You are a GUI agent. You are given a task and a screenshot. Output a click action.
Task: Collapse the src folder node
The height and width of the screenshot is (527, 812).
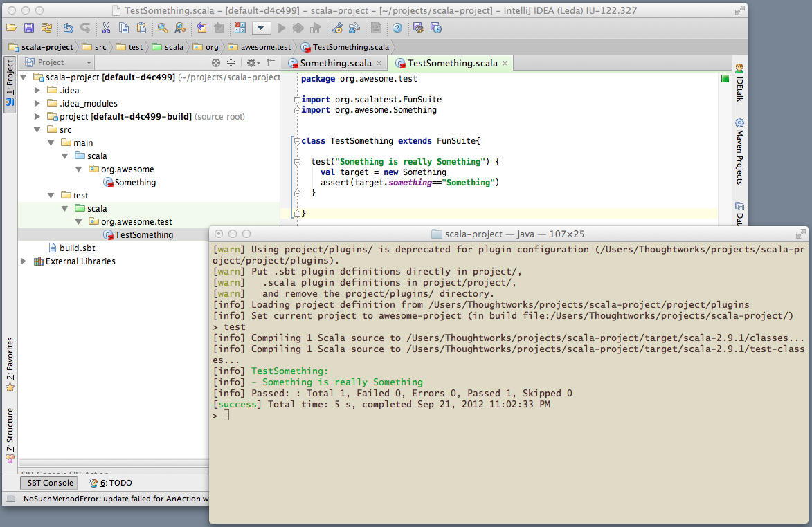(x=38, y=130)
